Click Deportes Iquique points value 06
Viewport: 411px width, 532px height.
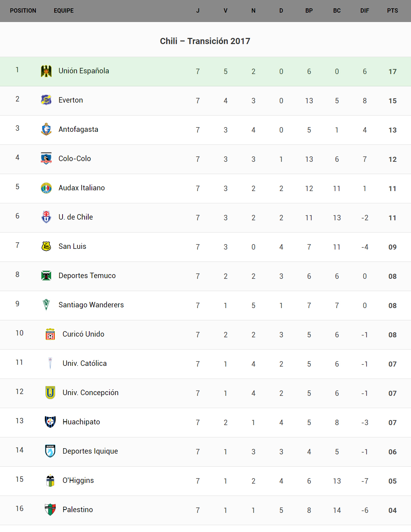click(x=392, y=452)
